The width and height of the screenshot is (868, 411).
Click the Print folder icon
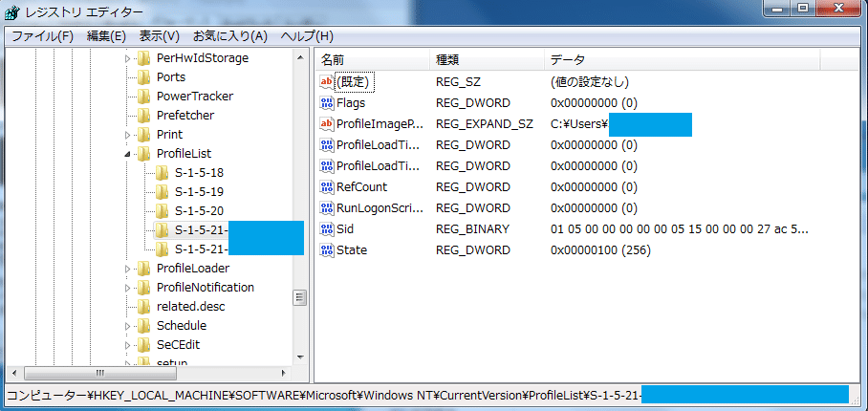(x=144, y=135)
